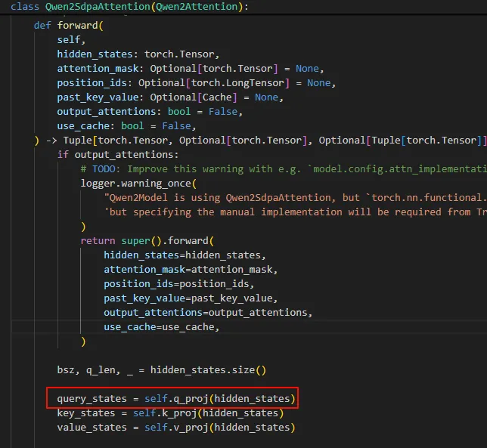This screenshot has height=448, width=487.
Task: Click the 'self,' parameter line
Action: [x=71, y=40]
